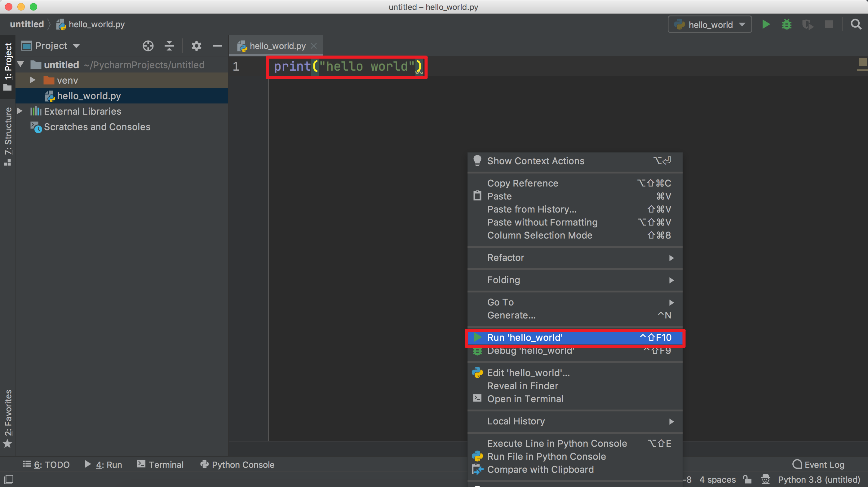Expand the venv folder
This screenshot has height=487, width=868.
click(x=32, y=80)
